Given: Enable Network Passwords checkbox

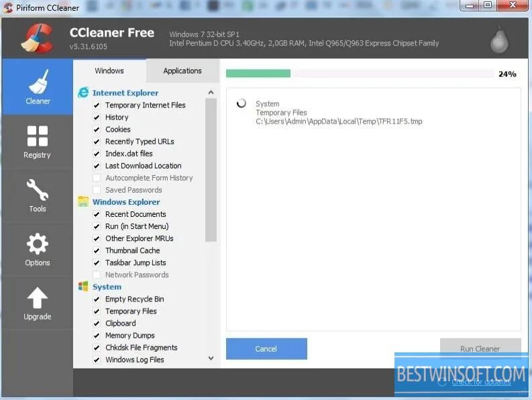Looking at the screenshot, I should [97, 274].
